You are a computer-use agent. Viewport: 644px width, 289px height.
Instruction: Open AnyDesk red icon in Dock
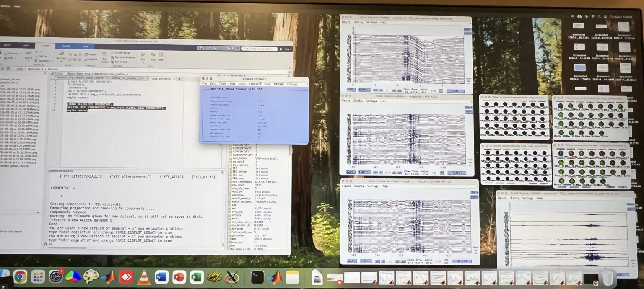click(x=126, y=277)
